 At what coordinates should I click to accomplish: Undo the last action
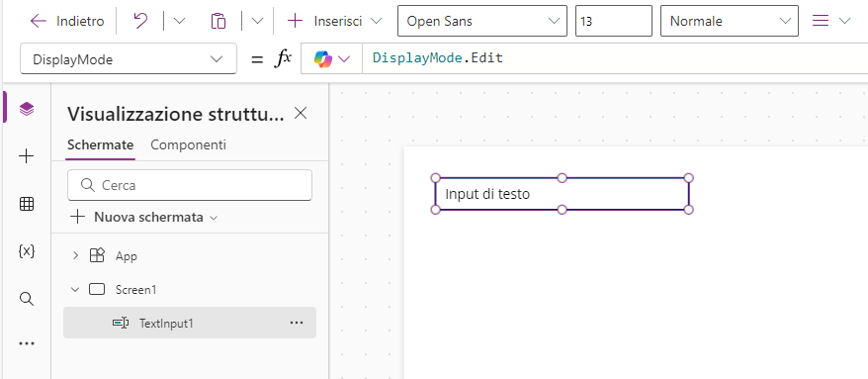pyautogui.click(x=140, y=21)
